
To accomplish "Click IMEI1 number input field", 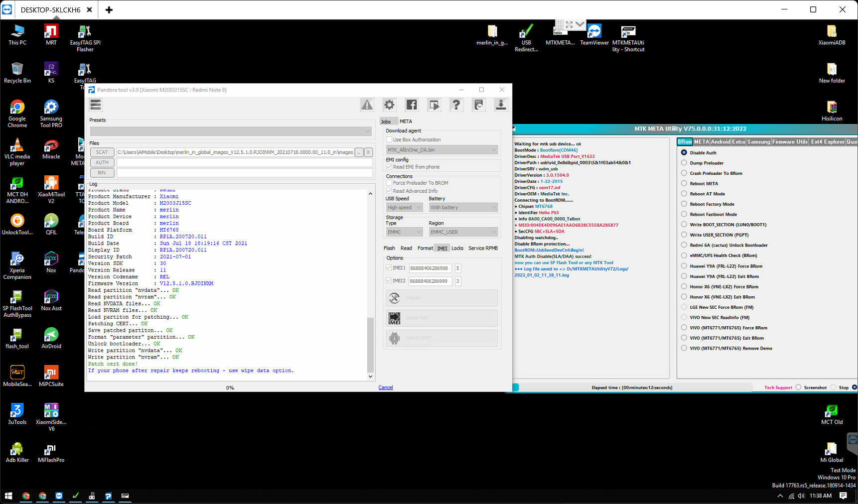I will (x=430, y=268).
